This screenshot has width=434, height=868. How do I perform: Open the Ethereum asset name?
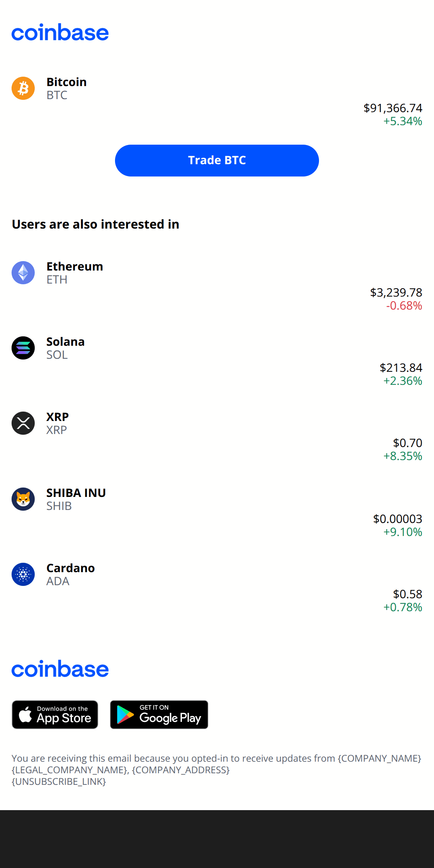75,267
